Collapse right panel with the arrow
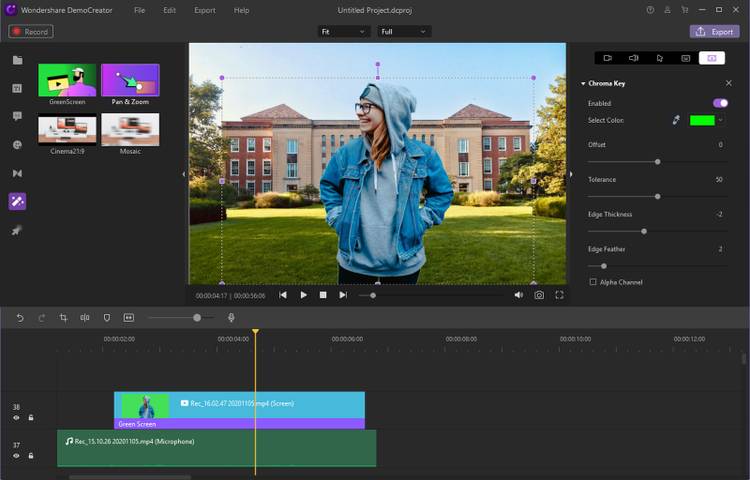 coord(570,174)
